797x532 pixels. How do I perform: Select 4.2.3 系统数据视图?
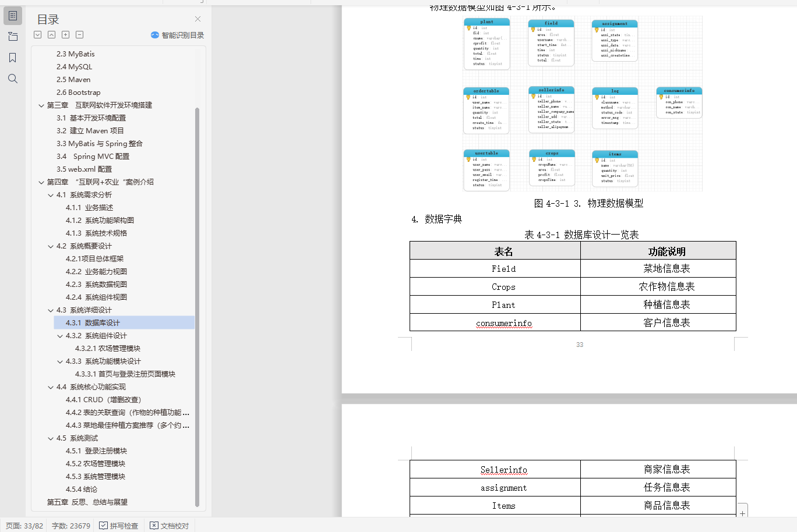(x=96, y=285)
